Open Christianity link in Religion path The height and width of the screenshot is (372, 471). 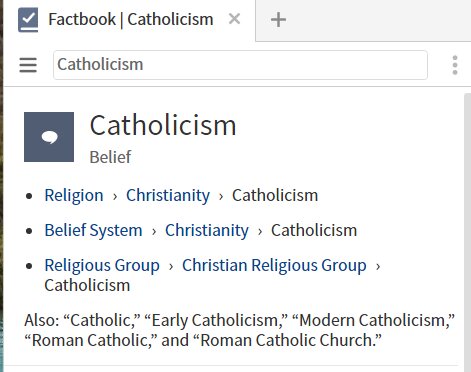tap(168, 195)
